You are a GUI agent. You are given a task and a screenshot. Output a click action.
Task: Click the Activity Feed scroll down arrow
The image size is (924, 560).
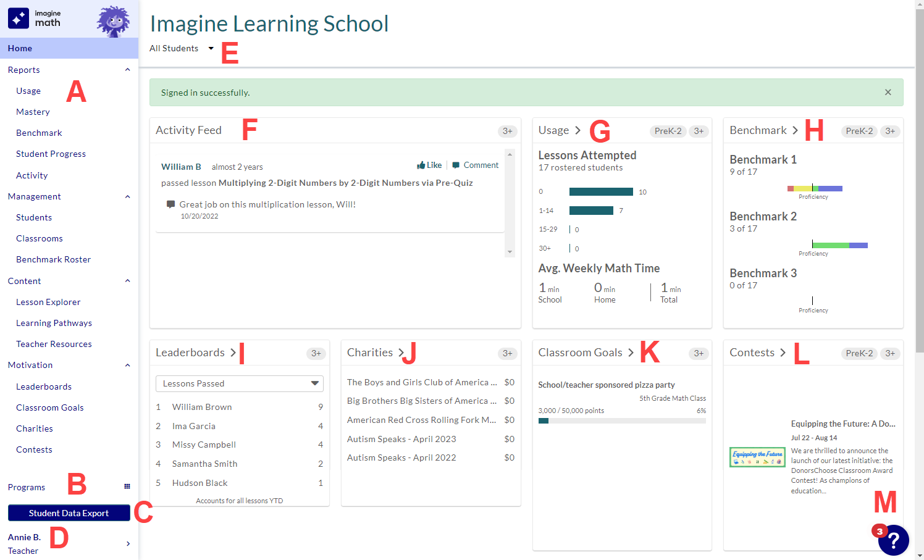[510, 252]
